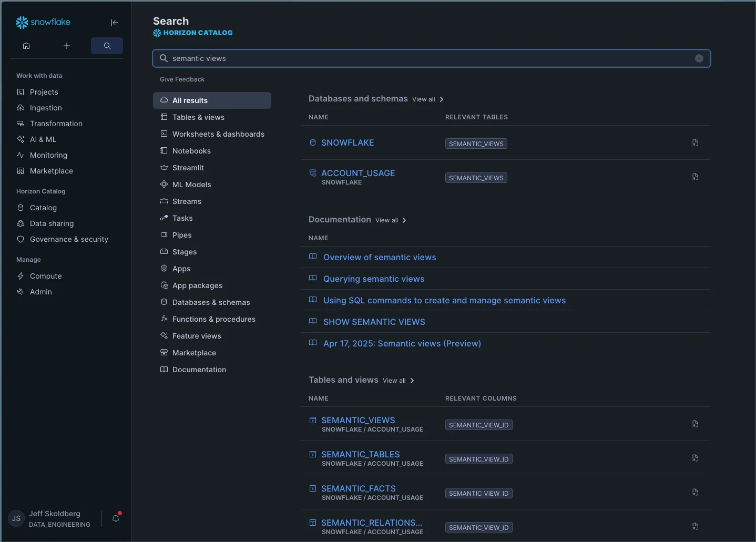View all Databases and schemas
Image resolution: width=756 pixels, height=542 pixels.
[x=428, y=99]
